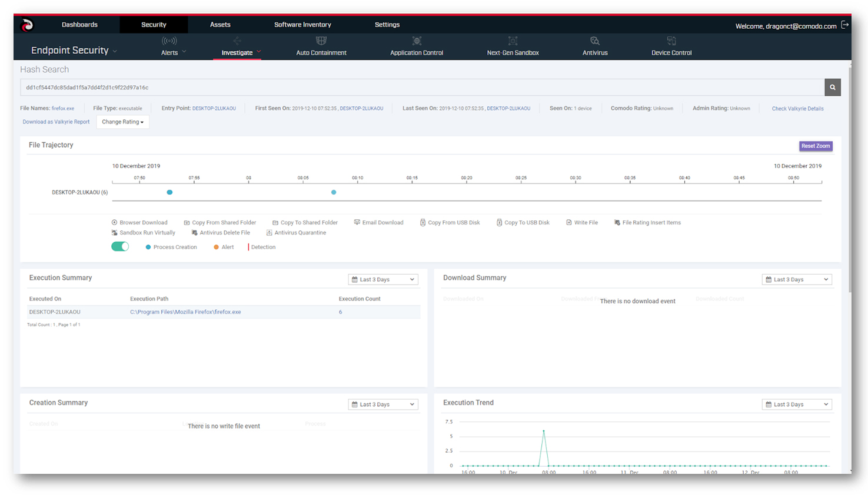Select the Sandbox Run Virtually trajectory icon

click(115, 232)
